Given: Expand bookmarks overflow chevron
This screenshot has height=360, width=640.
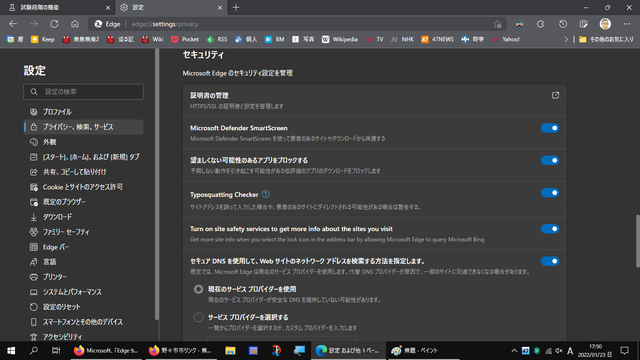Looking at the screenshot, I should (x=566, y=39).
